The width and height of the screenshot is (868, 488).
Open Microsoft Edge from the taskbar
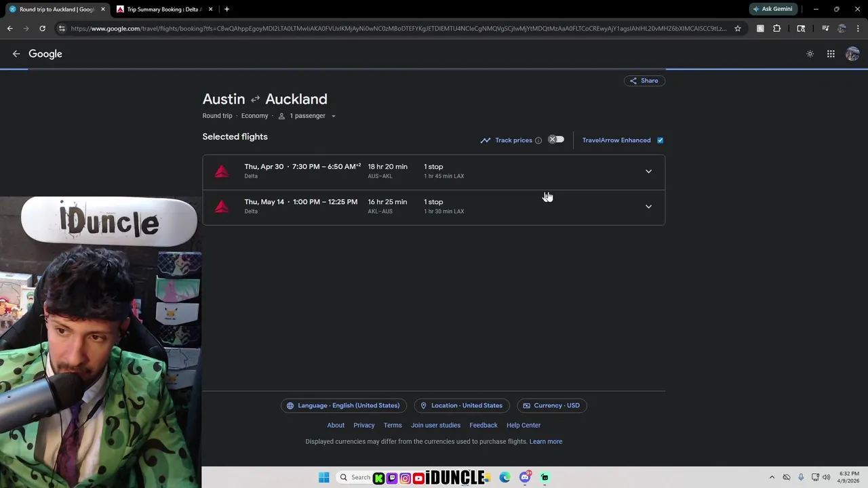(505, 478)
